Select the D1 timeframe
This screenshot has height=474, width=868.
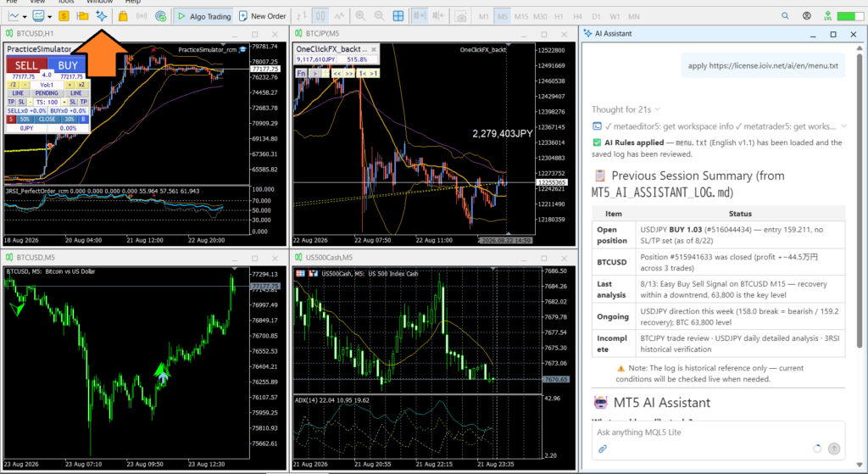[596, 17]
